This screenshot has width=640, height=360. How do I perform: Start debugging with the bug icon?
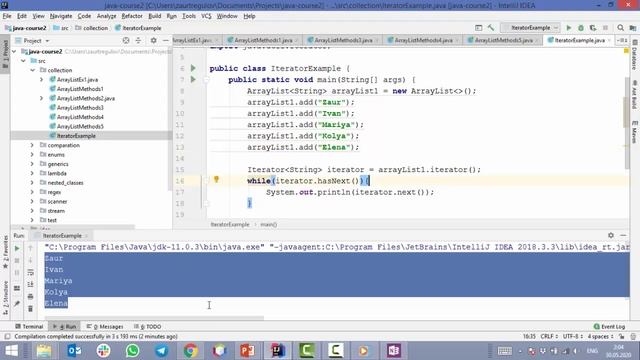coord(581,28)
